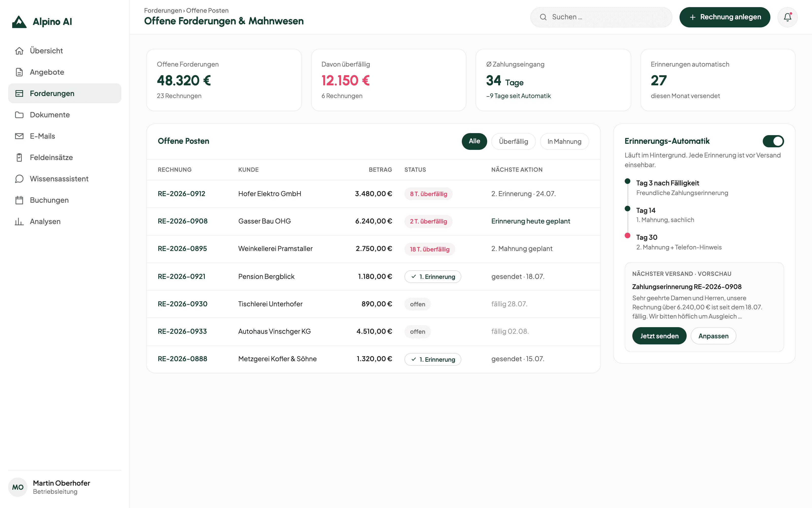Click the Ø Zahlungseingang 34 Tage card
This screenshot has height=508, width=812.
tap(553, 80)
